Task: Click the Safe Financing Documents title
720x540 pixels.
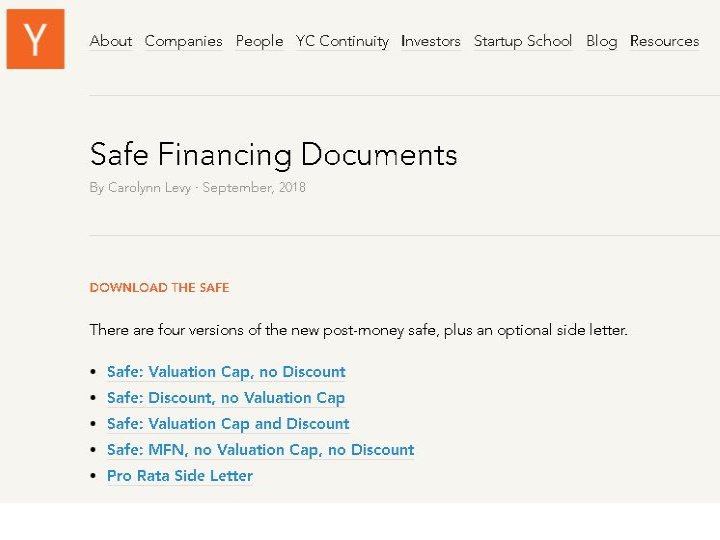Action: point(273,155)
